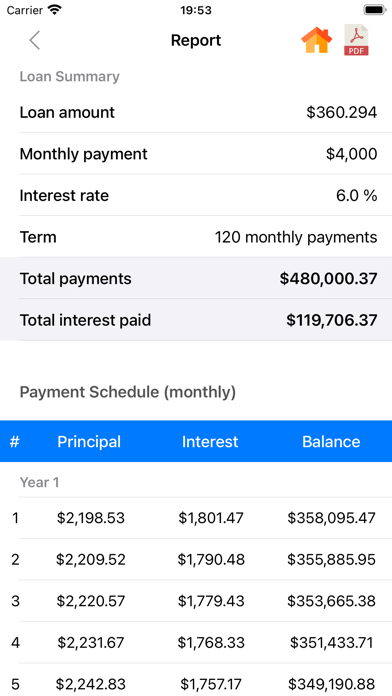Tap the Balance column header
The height and width of the screenshot is (696, 392).
point(331,442)
